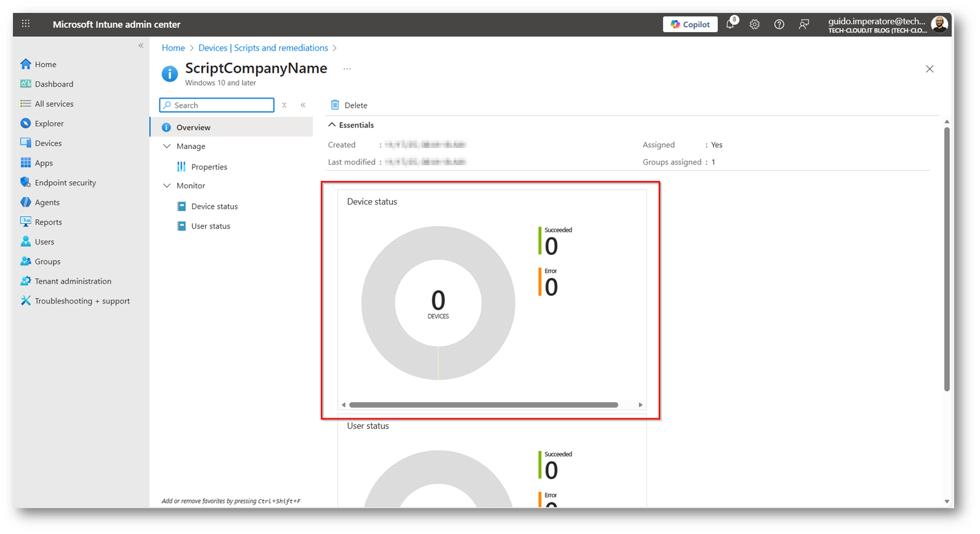Go to Devices | Scripts and remediations breadcrumb
Viewport: 980px width, 534px height.
click(x=263, y=48)
